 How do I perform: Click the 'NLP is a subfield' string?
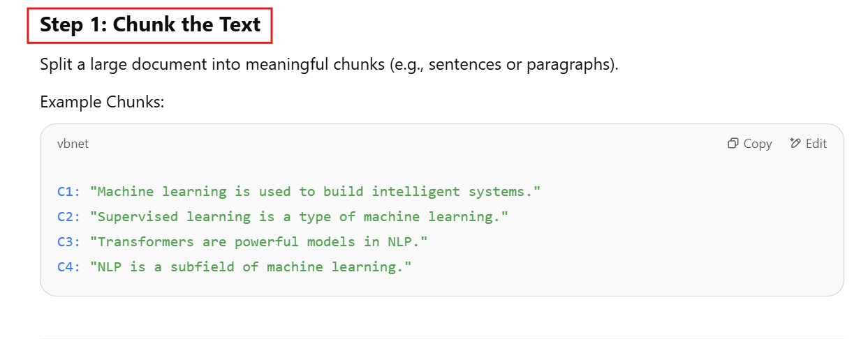[250, 266]
